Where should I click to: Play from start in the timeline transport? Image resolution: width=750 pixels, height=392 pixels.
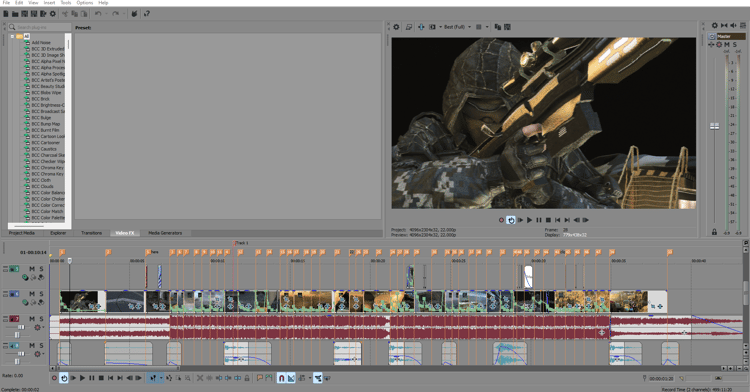pos(73,378)
